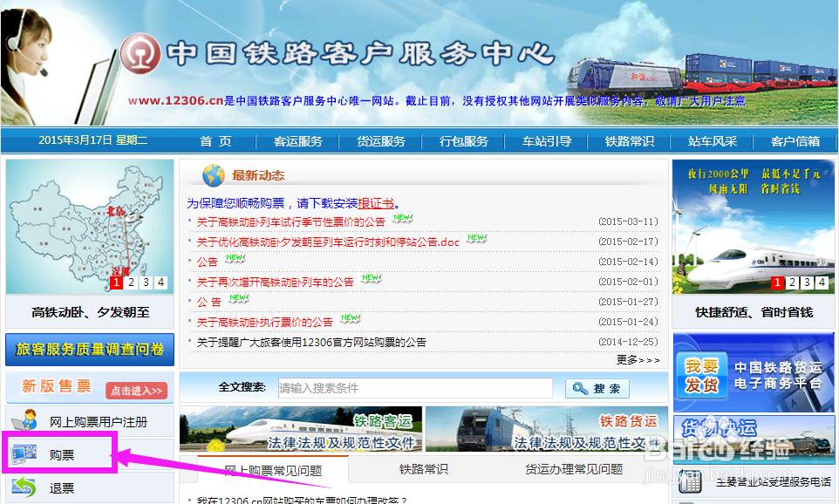Select slide 3 on the map banner

point(146,283)
